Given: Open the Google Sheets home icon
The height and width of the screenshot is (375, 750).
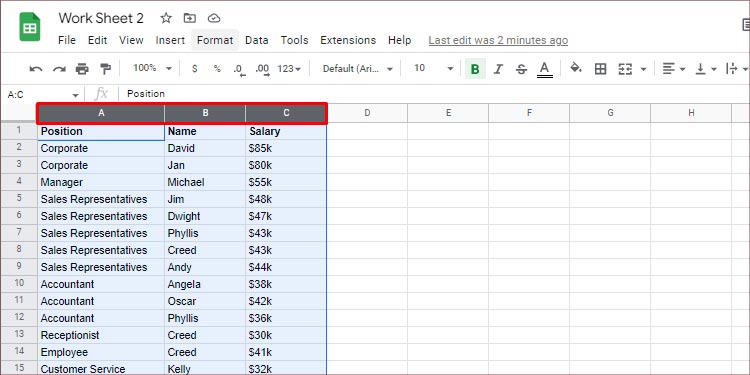Looking at the screenshot, I should (30, 27).
